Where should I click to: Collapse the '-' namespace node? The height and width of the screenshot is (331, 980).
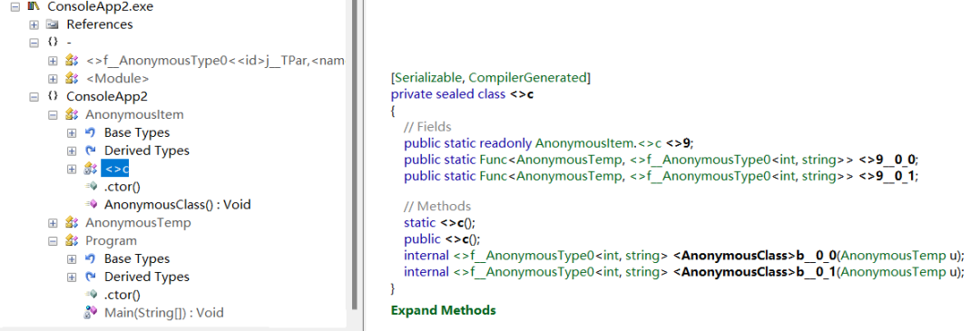tap(34, 43)
